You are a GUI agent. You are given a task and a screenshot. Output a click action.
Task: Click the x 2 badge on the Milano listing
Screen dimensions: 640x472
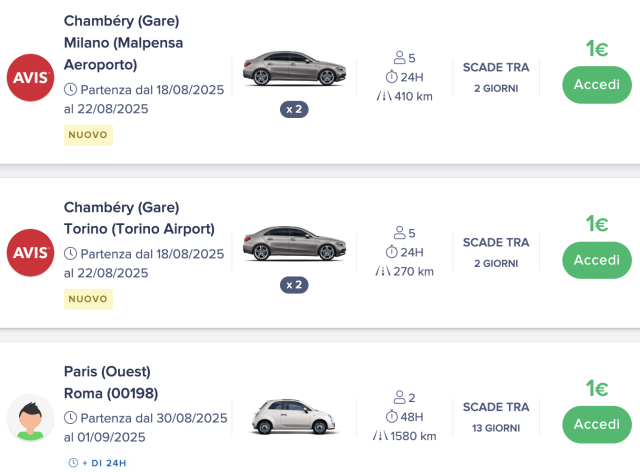(x=294, y=109)
